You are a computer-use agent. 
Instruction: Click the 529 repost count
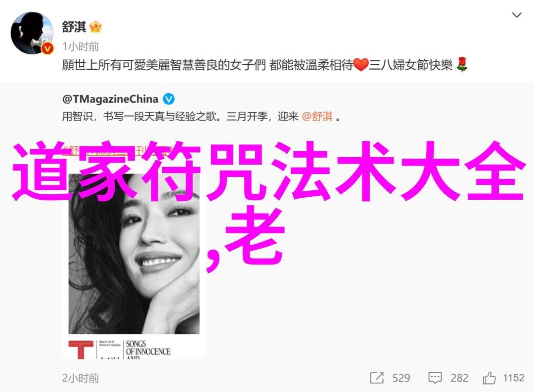[x=401, y=378]
